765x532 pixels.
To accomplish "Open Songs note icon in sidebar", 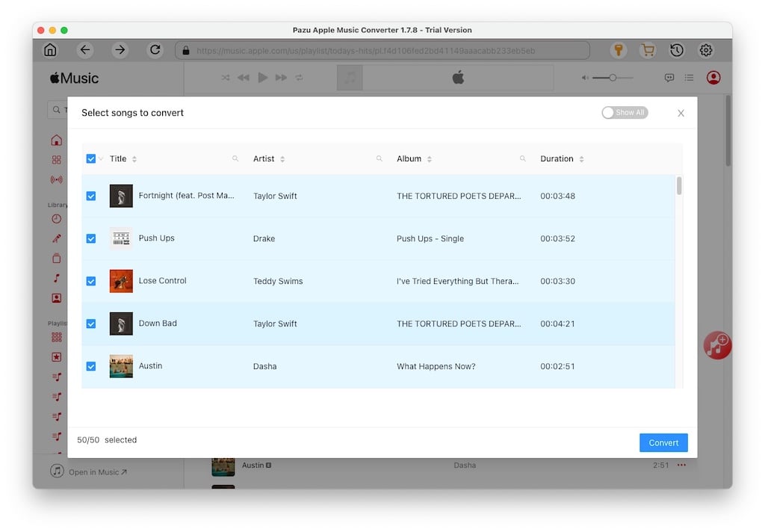I will point(57,278).
